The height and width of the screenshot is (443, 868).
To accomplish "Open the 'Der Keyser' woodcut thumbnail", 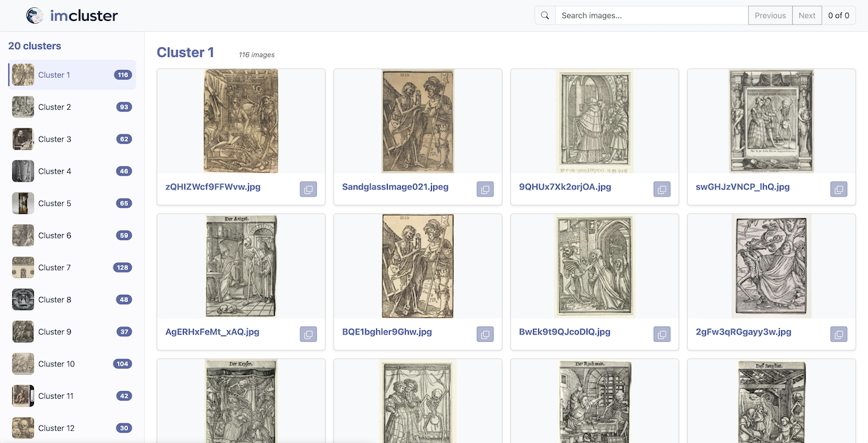I will coord(241,402).
